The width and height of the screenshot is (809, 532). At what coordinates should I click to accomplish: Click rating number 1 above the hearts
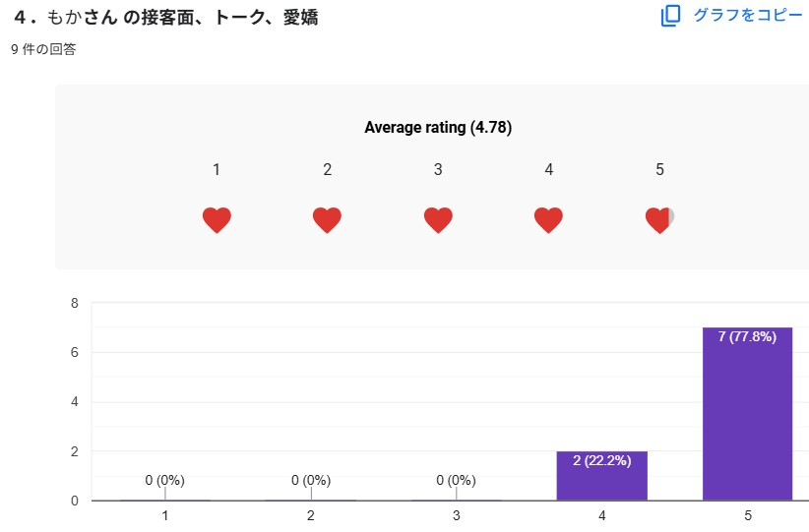coord(217,169)
